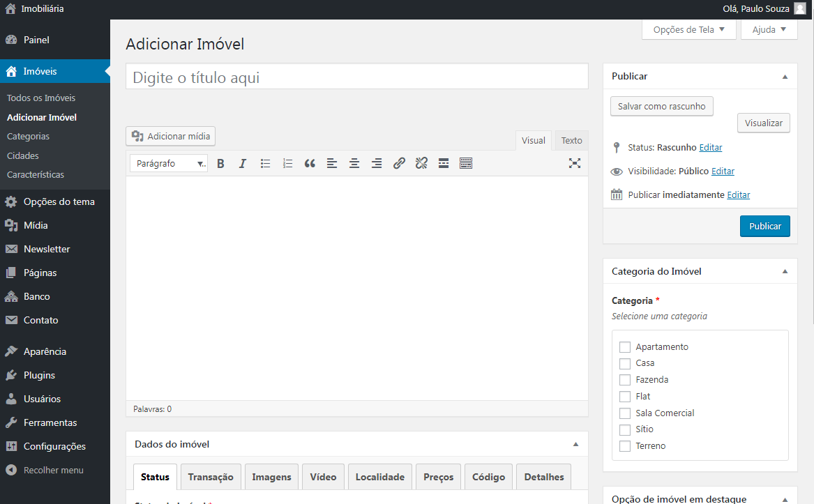The height and width of the screenshot is (504, 814).
Task: Switch to the Transação tab
Action: point(211,477)
